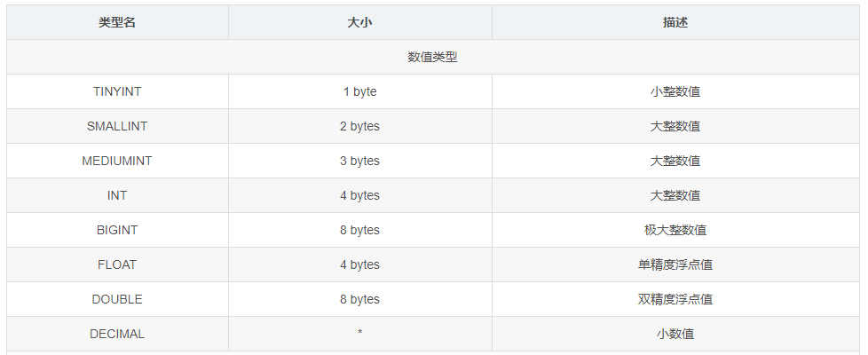Screen dimensions: 868x355
Task: Click the DOUBLE type name cell
Action: click(x=117, y=299)
